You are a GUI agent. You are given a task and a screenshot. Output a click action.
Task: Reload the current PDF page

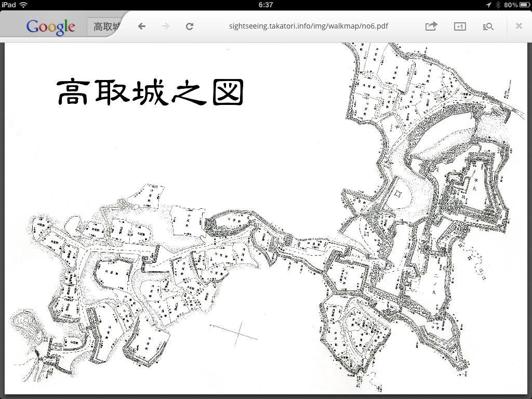coord(190,26)
